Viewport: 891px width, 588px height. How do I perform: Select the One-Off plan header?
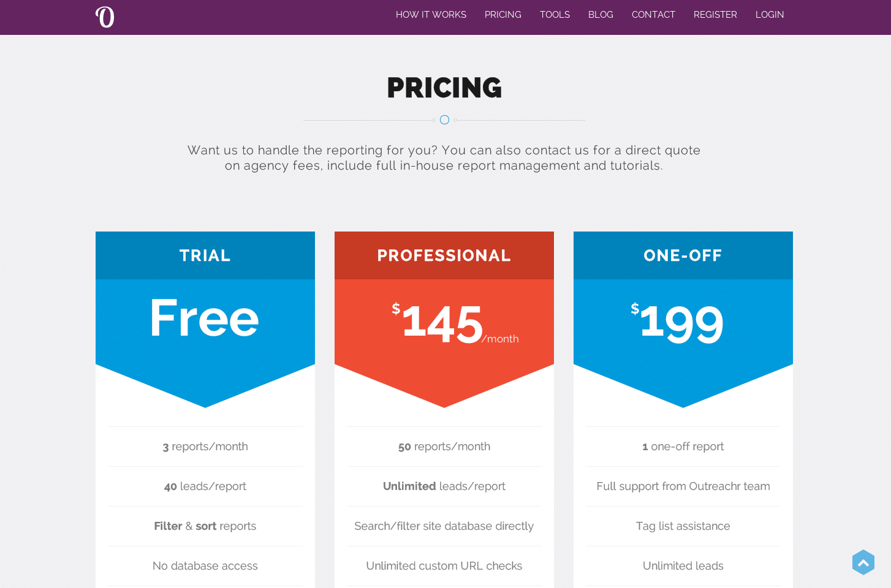[x=683, y=255]
